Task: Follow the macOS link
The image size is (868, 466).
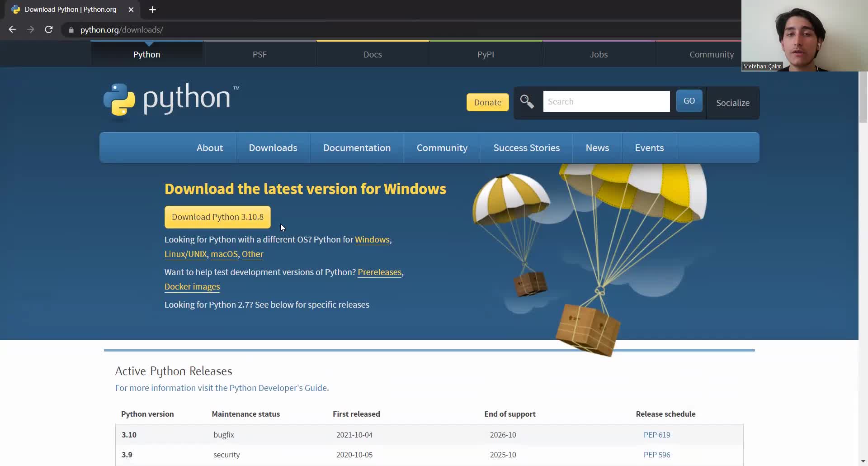Action: coord(224,254)
